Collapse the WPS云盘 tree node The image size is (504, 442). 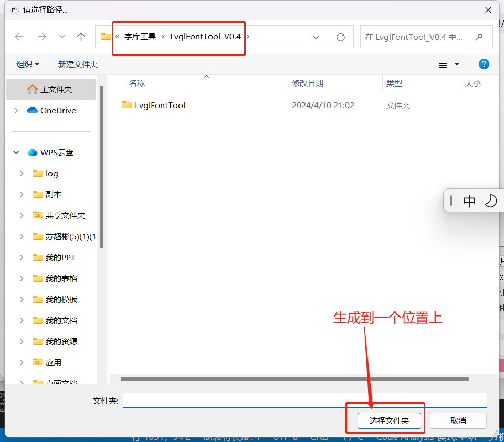click(16, 152)
